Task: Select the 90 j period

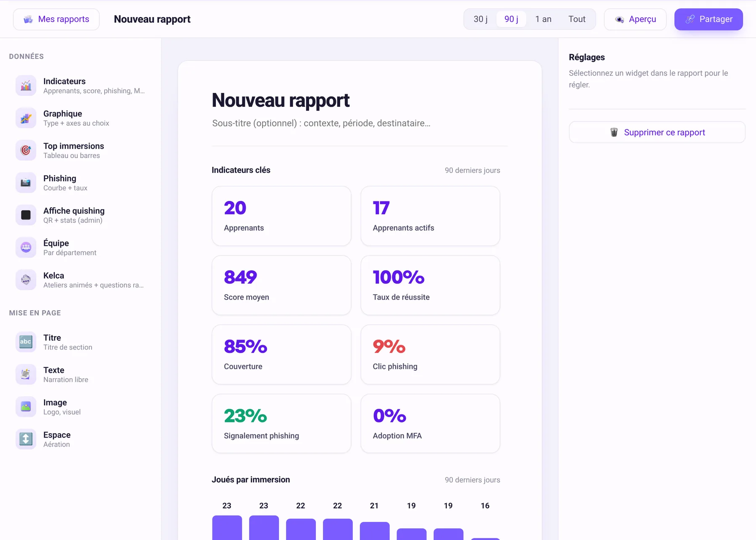Action: pos(511,19)
